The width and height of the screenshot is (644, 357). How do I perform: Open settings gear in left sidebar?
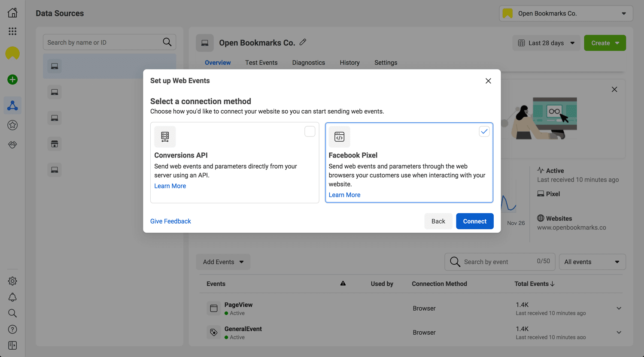(x=12, y=281)
